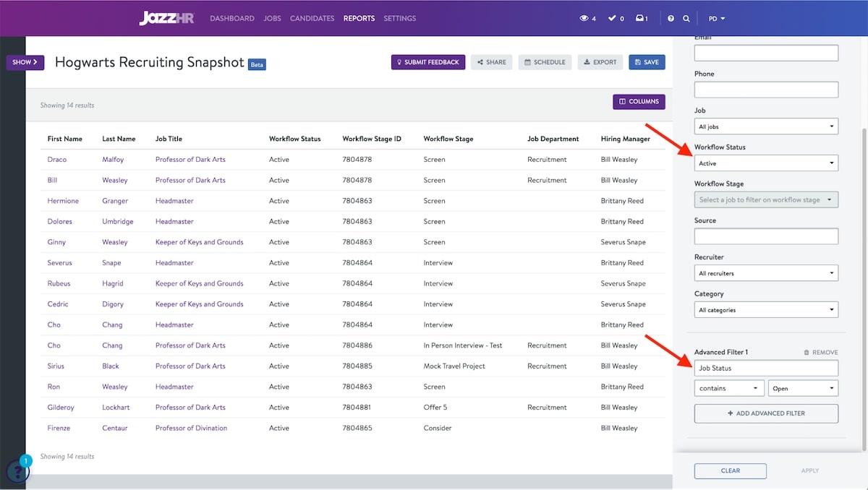
Task: Click the JazzHR logo
Action: tap(166, 18)
